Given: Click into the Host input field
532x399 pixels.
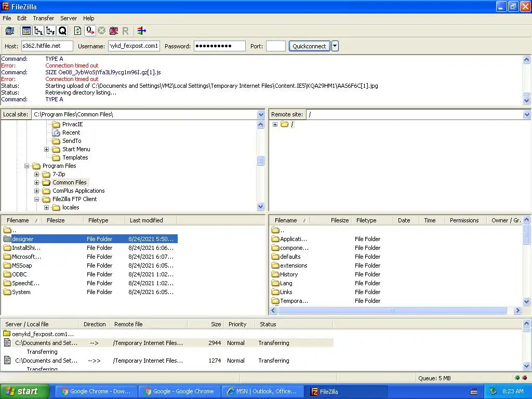Looking at the screenshot, I should click(47, 46).
